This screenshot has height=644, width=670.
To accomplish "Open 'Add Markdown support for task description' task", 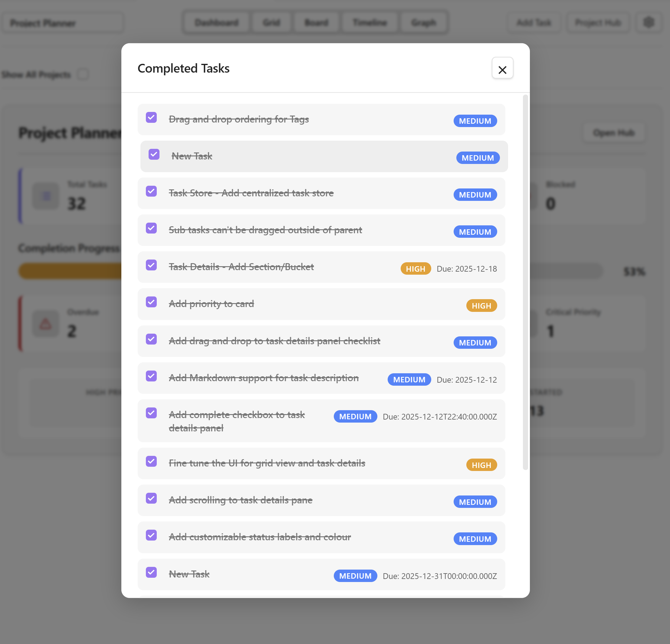I will point(264,378).
